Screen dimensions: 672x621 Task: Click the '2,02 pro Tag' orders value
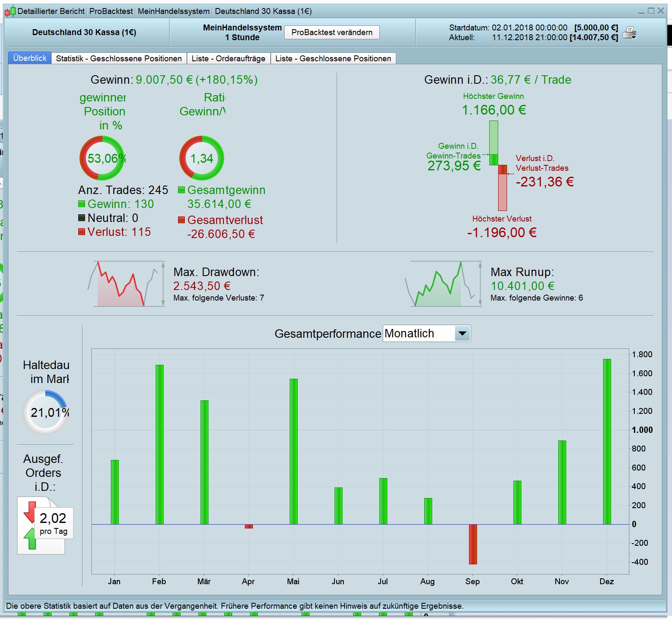tap(53, 523)
